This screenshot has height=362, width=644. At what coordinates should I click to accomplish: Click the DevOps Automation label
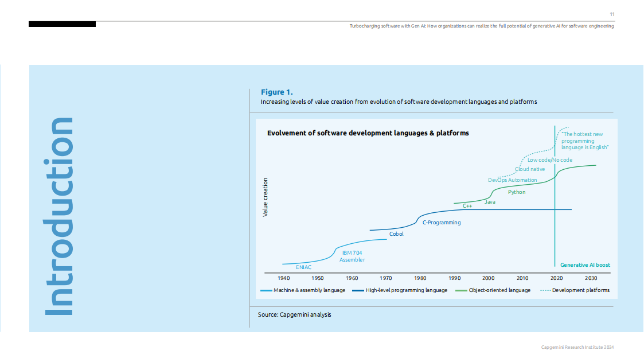[x=512, y=180]
